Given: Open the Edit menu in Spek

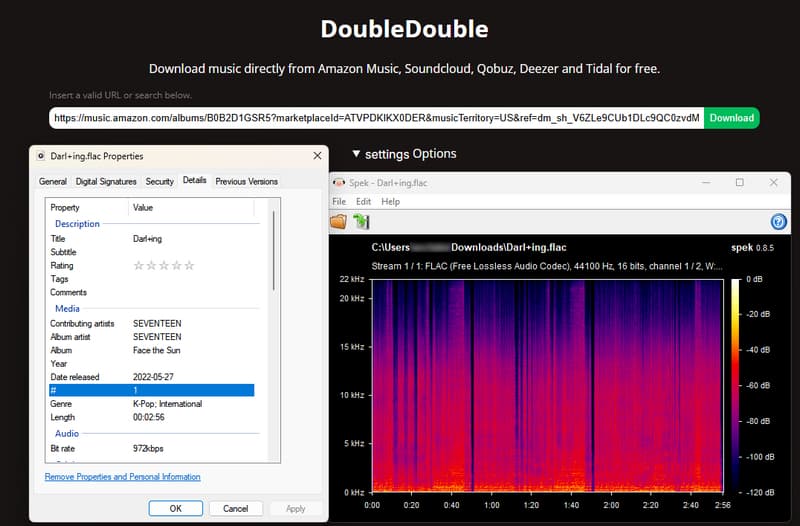Looking at the screenshot, I should [363, 202].
